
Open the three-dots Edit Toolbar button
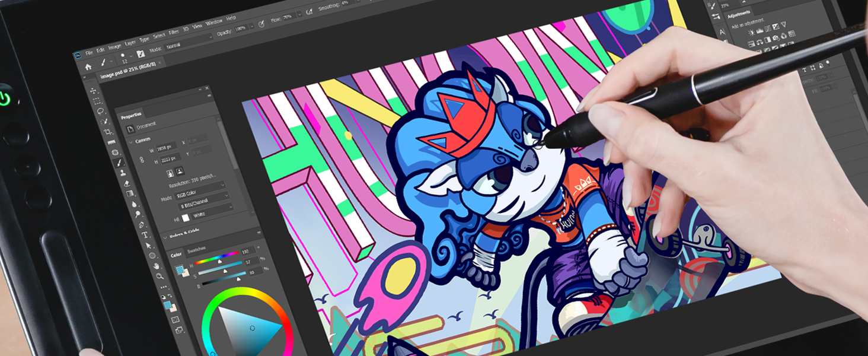coord(164,287)
